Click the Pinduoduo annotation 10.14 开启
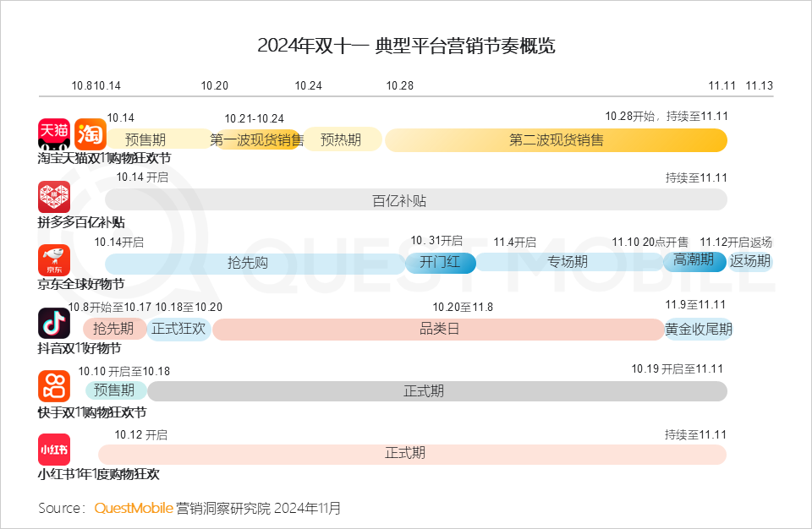The image size is (812, 529). point(142,177)
